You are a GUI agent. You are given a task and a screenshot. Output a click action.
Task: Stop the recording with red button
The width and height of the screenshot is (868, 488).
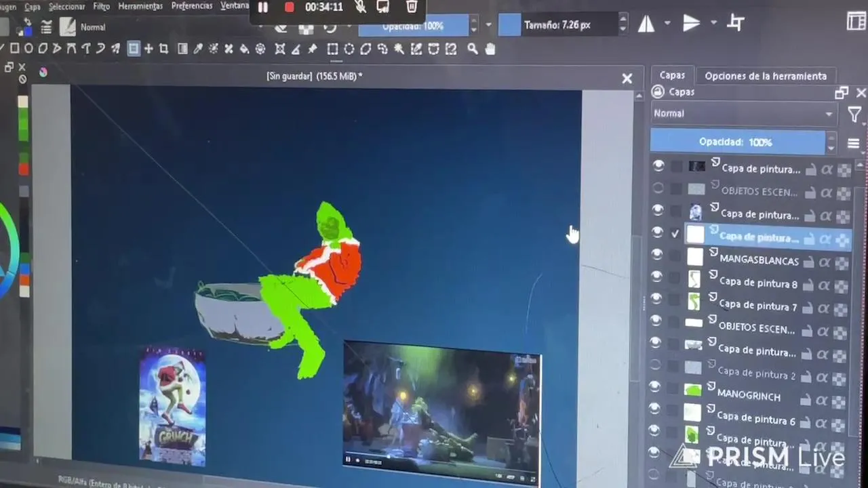(289, 7)
